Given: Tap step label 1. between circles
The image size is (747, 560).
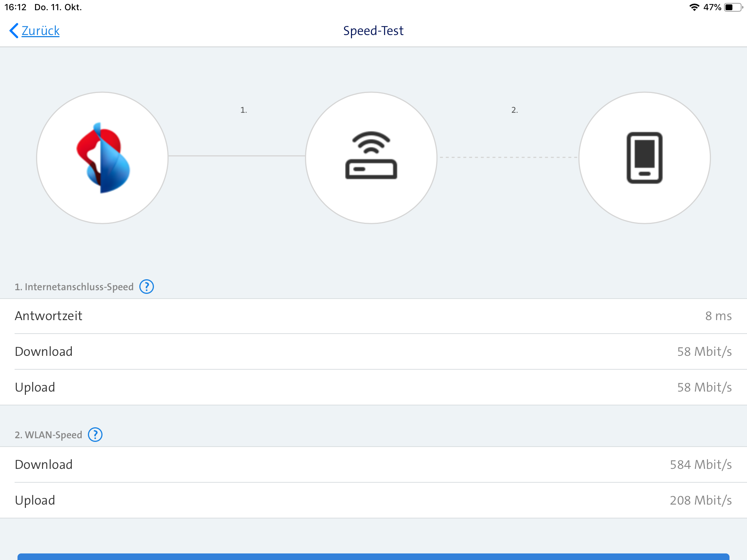Looking at the screenshot, I should click(244, 110).
